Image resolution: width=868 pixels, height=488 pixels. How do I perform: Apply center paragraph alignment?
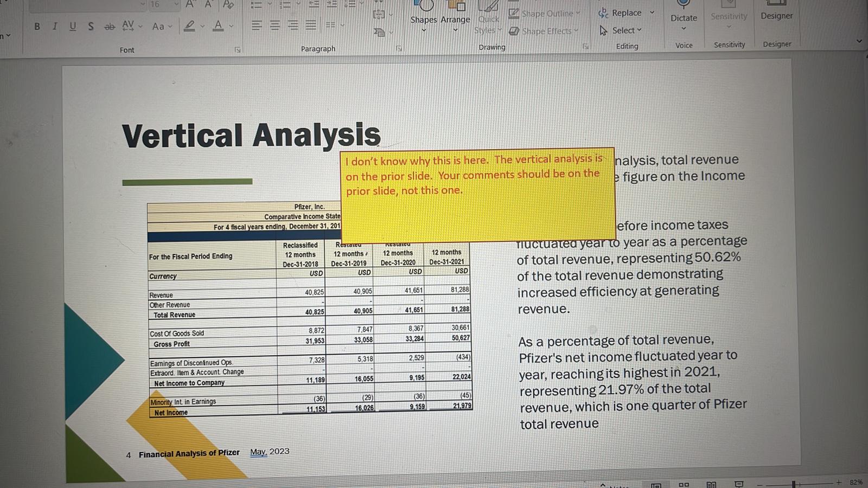point(274,24)
